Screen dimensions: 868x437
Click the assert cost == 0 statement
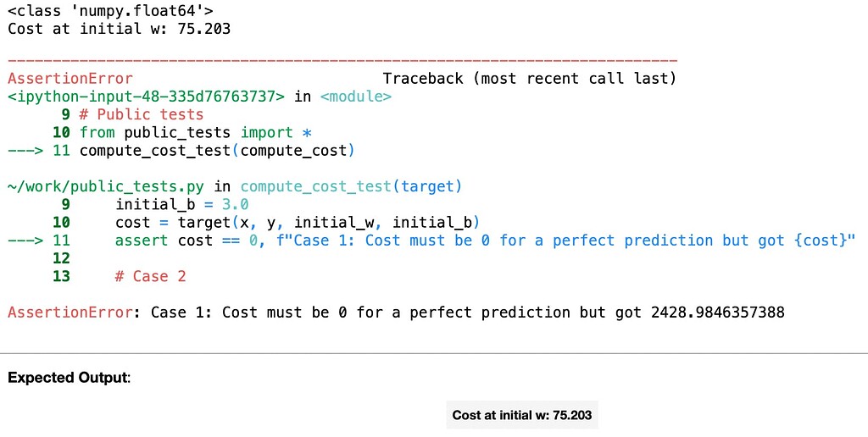(x=486, y=241)
